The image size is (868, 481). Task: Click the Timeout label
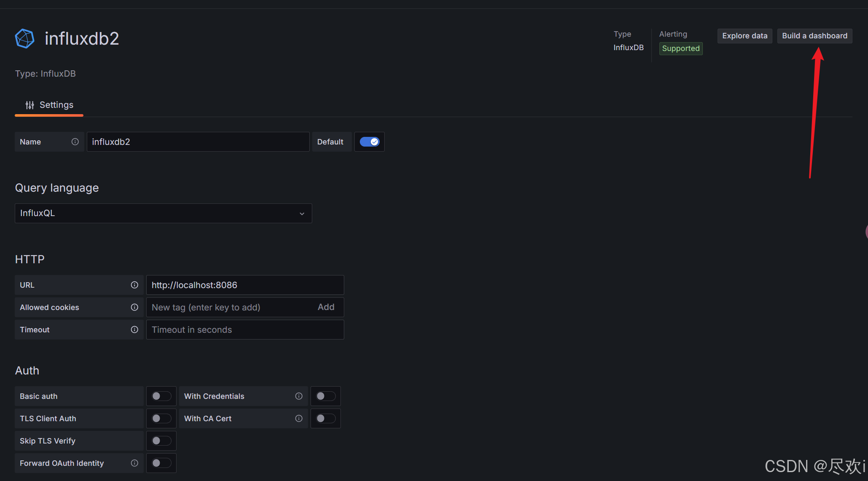(x=35, y=330)
